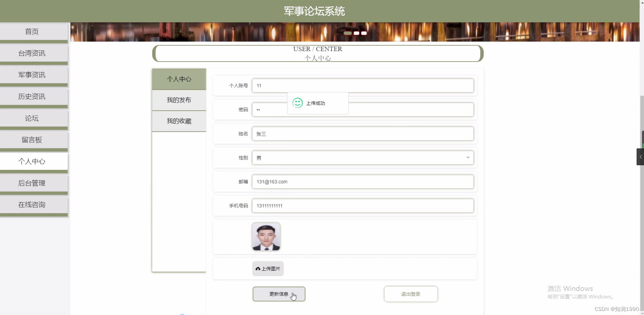Switch to the 我的收藏 tab
Viewport: 644px width, 315px height.
(179, 121)
